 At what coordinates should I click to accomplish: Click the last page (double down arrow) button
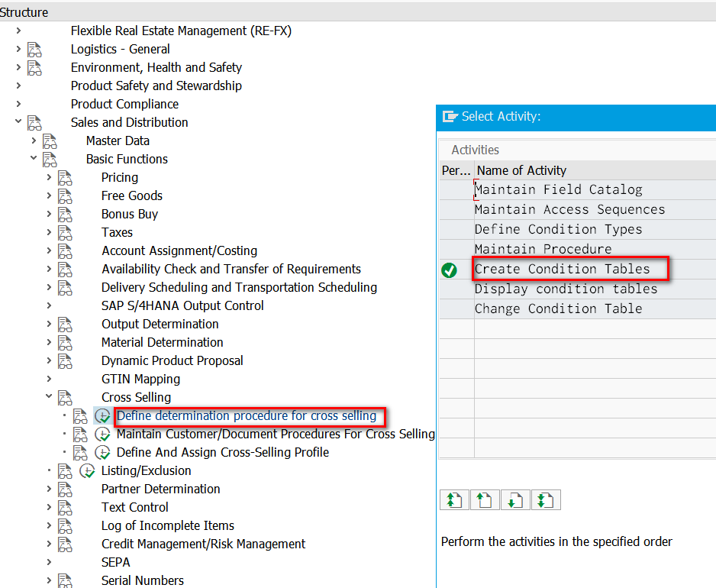546,500
